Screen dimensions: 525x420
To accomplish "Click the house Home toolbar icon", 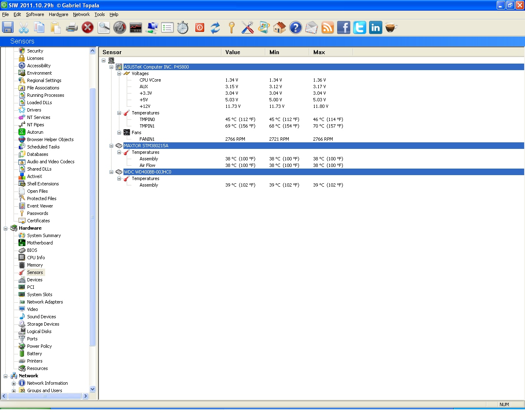I will coord(280,27).
